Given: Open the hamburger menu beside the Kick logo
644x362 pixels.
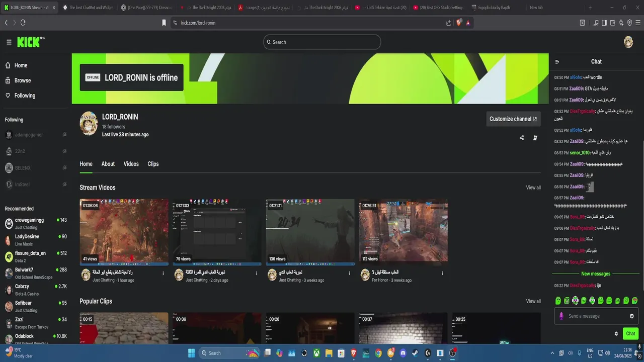Looking at the screenshot, I should [9, 42].
